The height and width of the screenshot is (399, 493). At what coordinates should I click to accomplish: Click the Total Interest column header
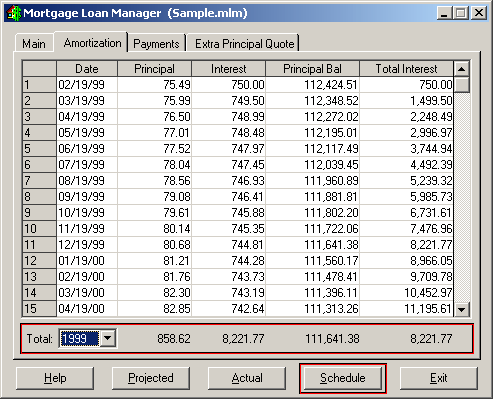406,69
